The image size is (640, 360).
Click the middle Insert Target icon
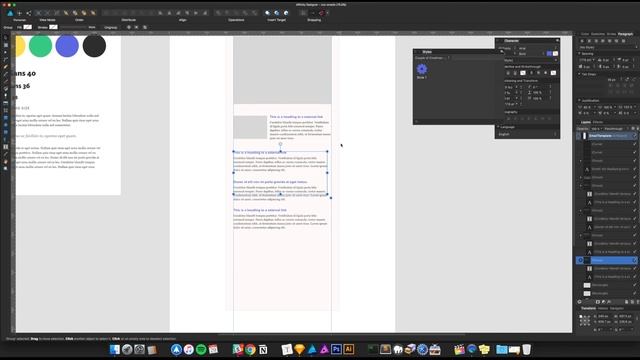click(x=277, y=13)
